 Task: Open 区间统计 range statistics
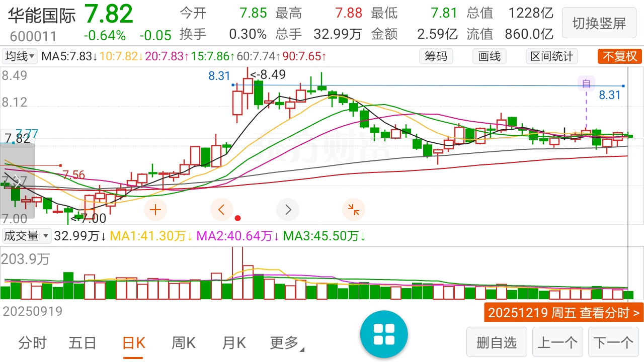(552, 56)
